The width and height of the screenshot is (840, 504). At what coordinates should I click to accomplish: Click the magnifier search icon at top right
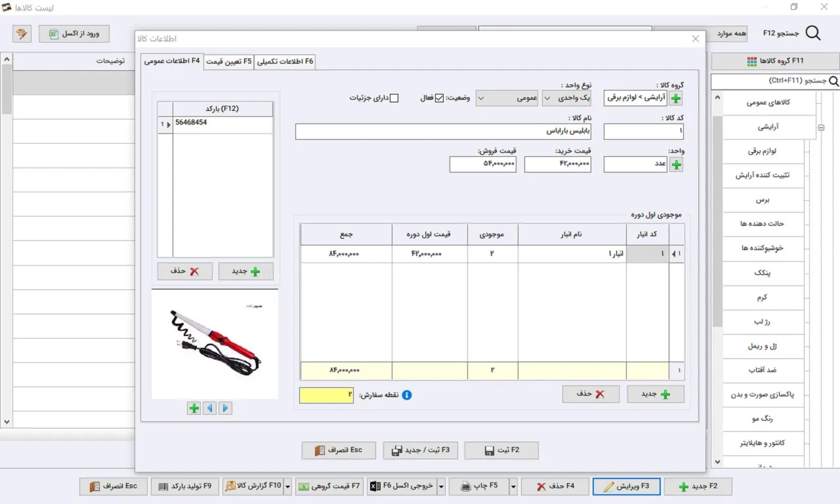pos(813,33)
